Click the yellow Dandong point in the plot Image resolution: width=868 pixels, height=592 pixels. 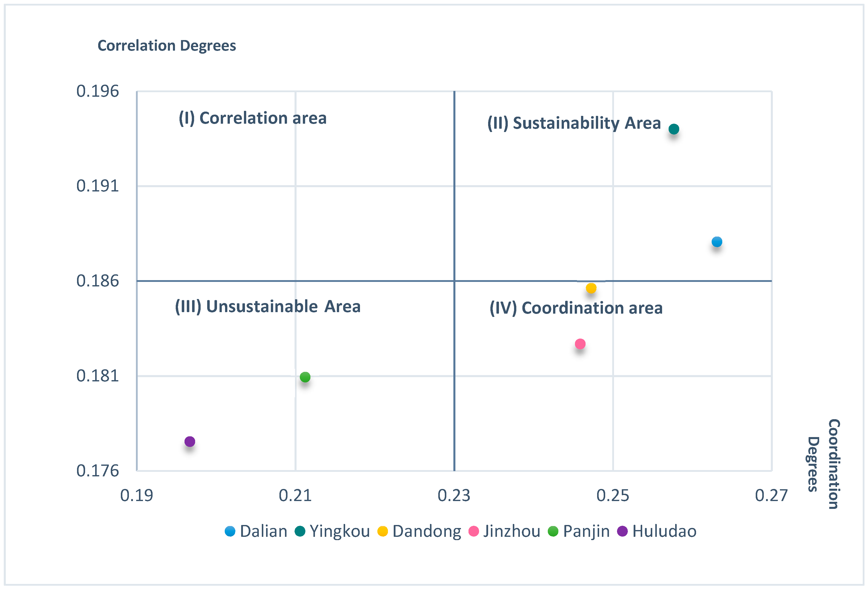tap(591, 288)
